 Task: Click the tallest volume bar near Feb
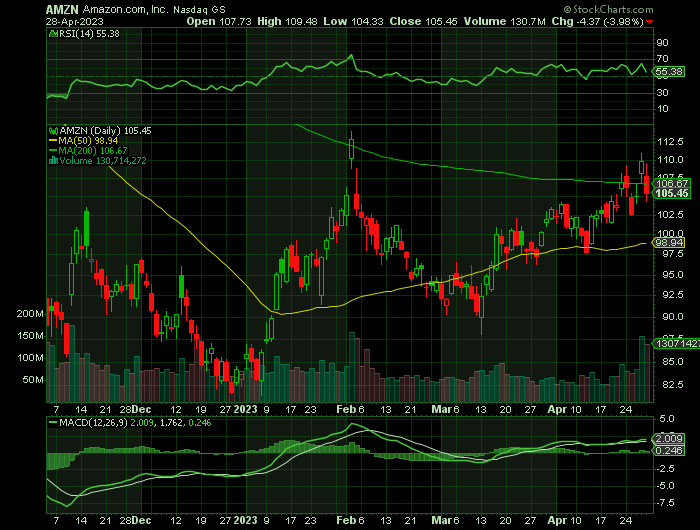352,367
